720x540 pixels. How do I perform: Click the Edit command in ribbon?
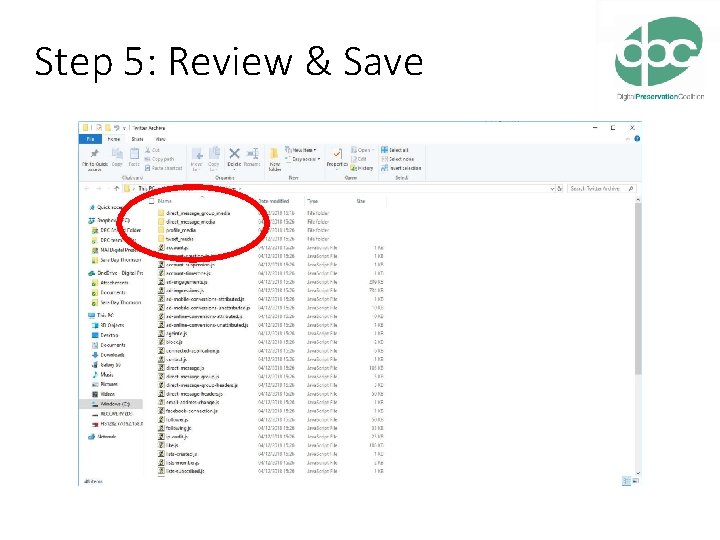359,159
